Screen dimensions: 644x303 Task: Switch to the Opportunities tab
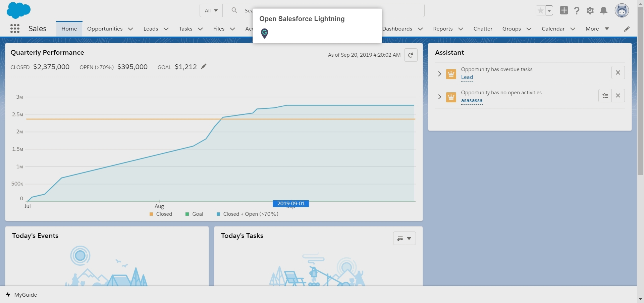coord(105,29)
